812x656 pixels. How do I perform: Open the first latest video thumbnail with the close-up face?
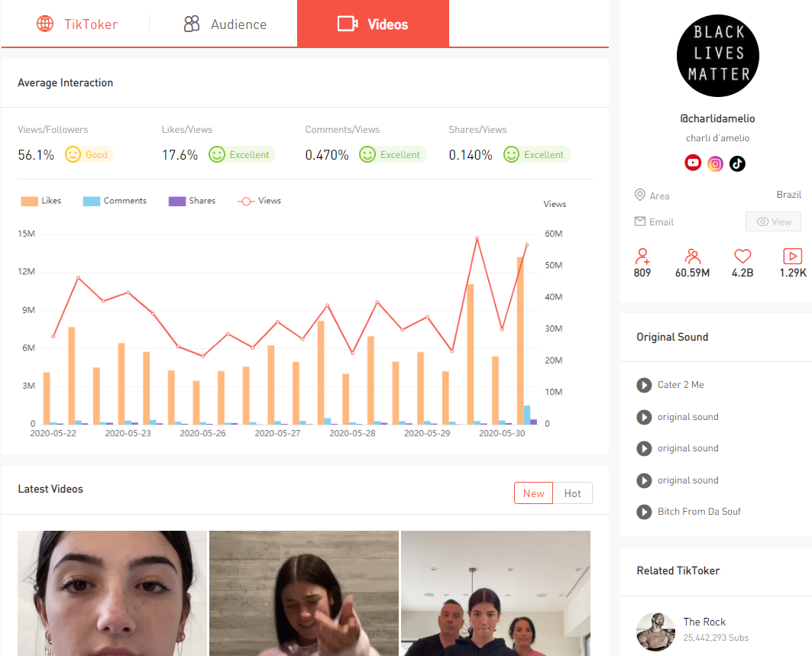(112, 593)
